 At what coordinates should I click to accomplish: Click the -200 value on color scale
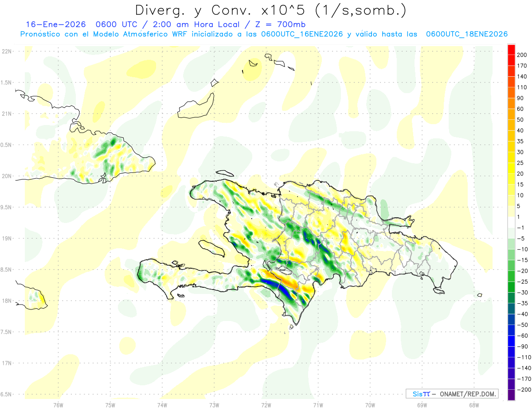tap(525, 390)
